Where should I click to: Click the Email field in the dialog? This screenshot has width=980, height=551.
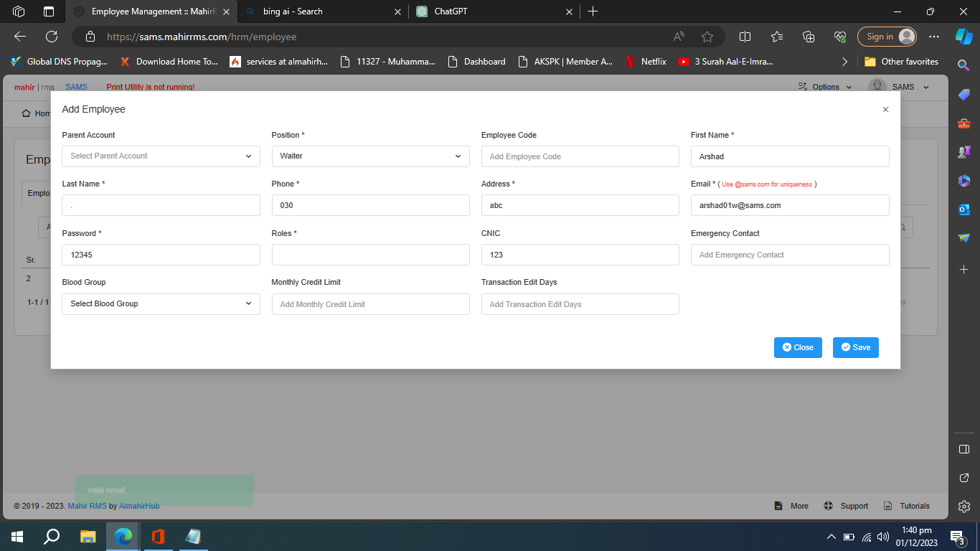tap(790, 205)
